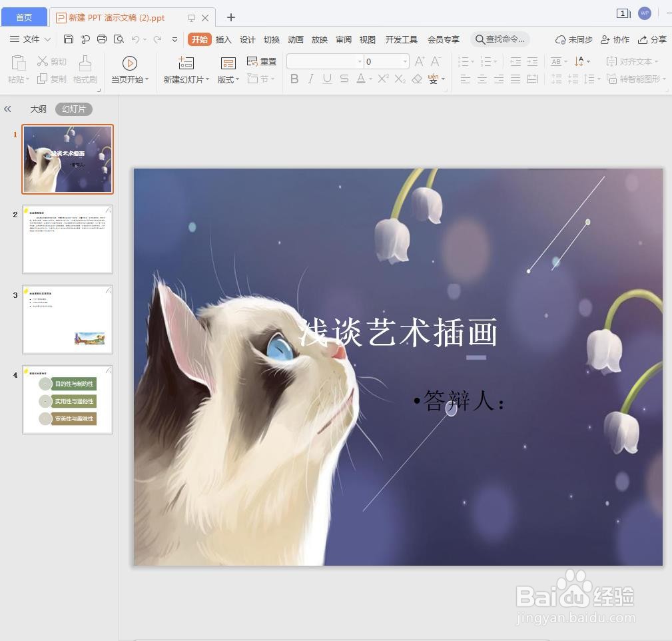Click the Increase Indent icon
The image size is (672, 641).
(532, 61)
